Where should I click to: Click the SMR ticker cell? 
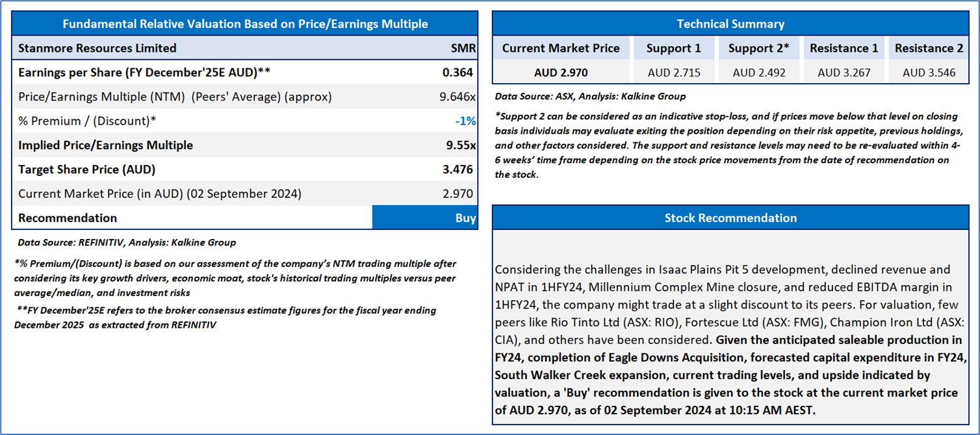click(x=463, y=48)
